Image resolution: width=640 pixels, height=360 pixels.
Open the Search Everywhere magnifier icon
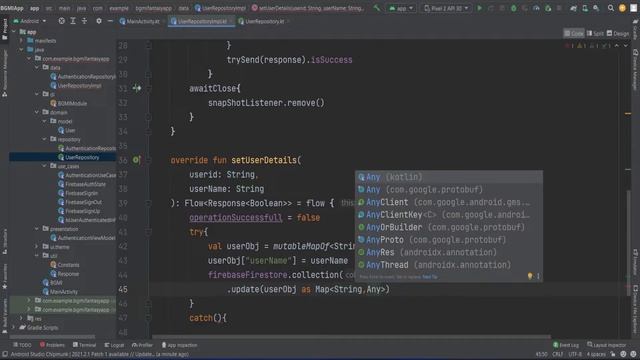(611, 8)
